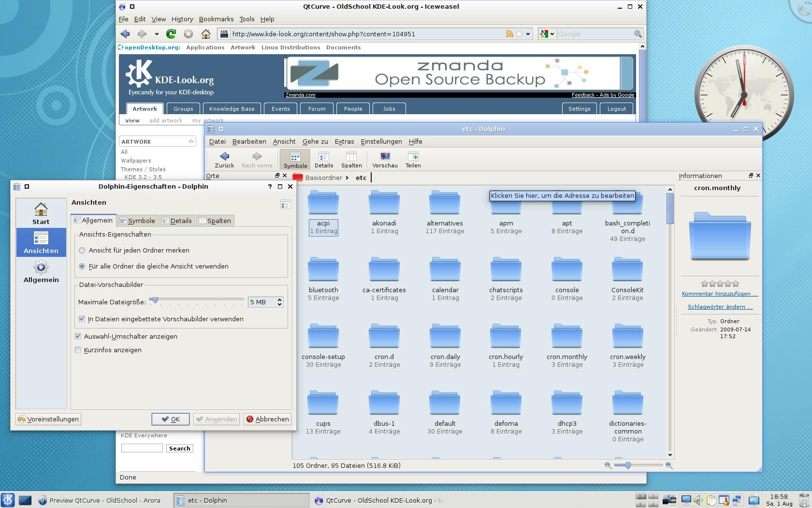Open the dhcp3 folder
This screenshot has width=812, height=508.
point(567,413)
